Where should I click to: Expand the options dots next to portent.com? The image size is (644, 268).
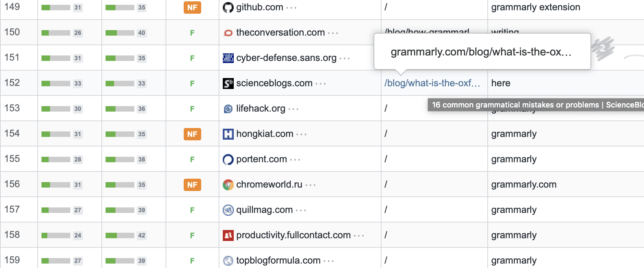tap(295, 160)
